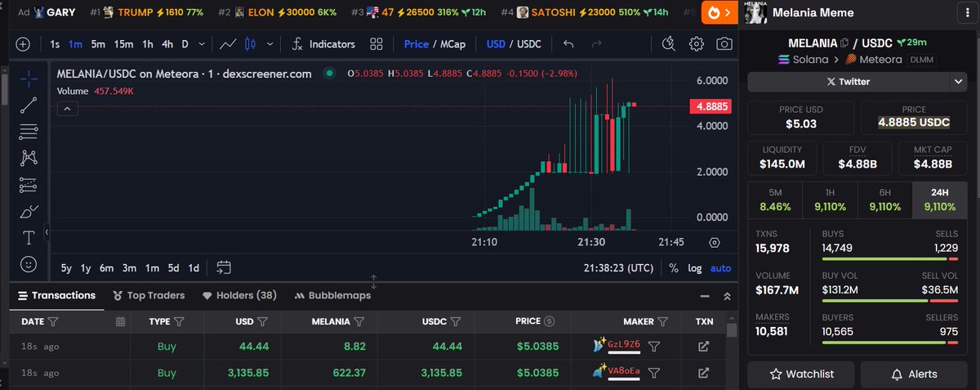This screenshot has width=980, height=390.
Task: Select the pattern drawing tool
Action: 29,157
